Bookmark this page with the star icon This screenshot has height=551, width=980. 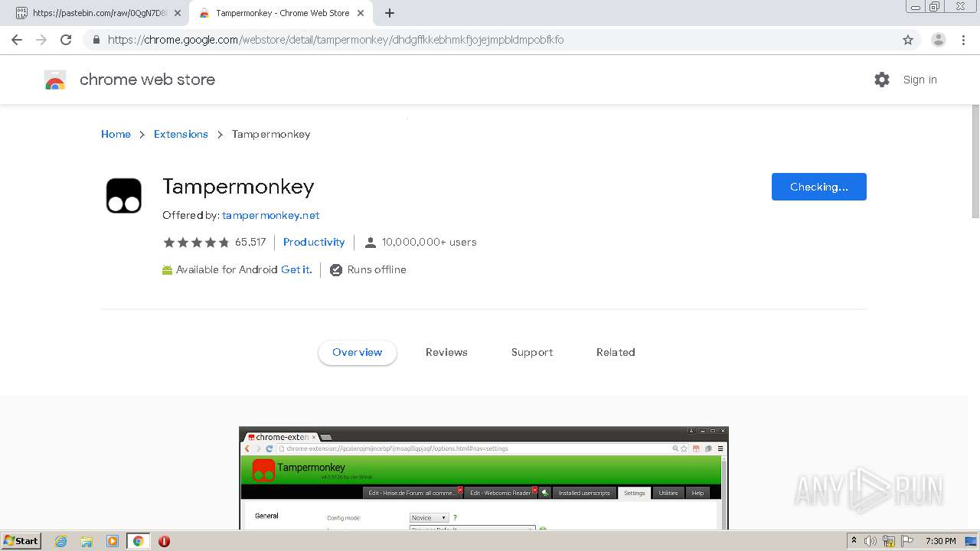(908, 40)
